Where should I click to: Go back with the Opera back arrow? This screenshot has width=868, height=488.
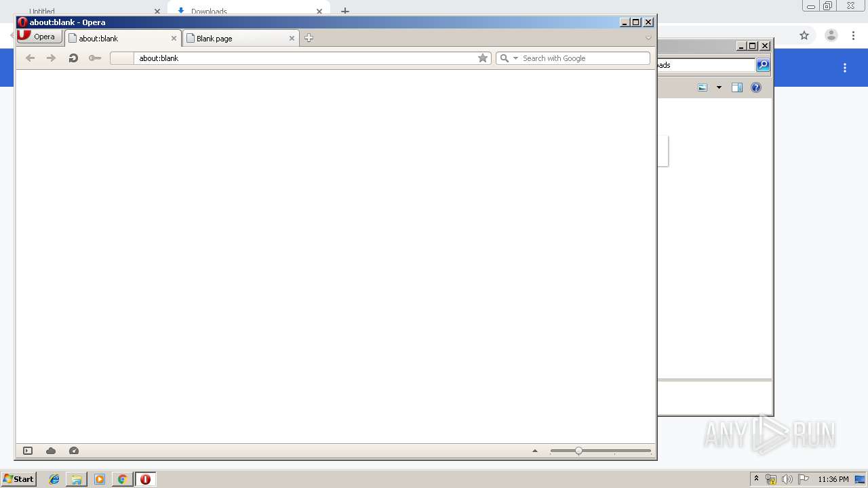pyautogui.click(x=30, y=58)
